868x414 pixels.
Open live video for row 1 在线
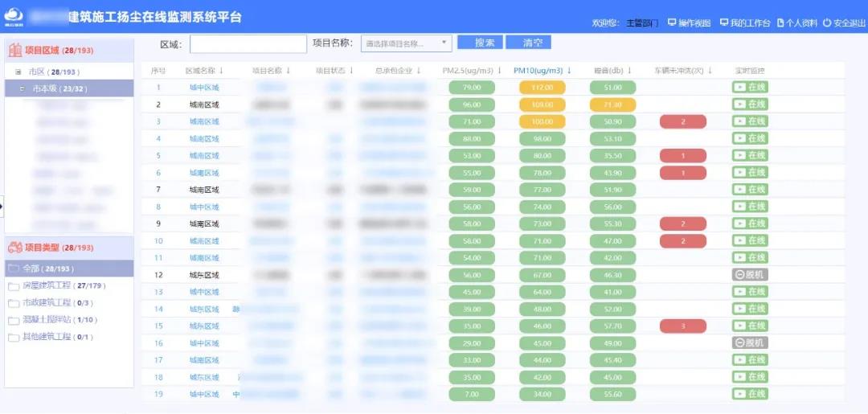[739, 87]
